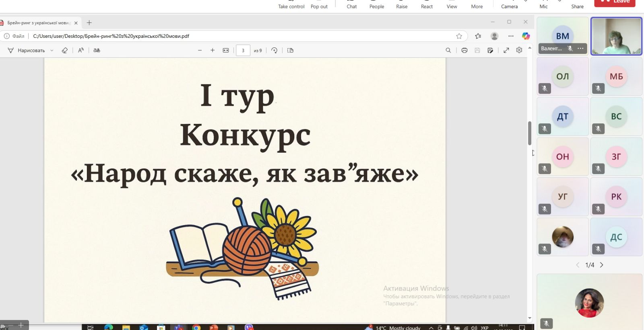Select the Нарисовать draw tool
Image resolution: width=644 pixels, height=330 pixels.
click(27, 50)
